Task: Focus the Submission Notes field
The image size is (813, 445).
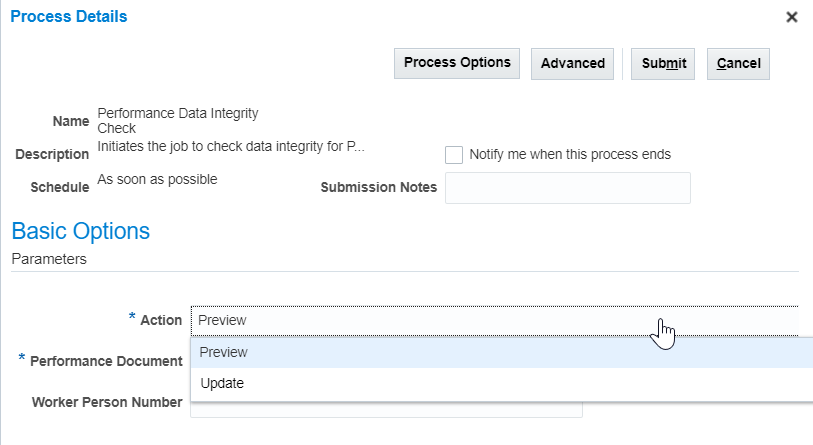Action: click(x=567, y=188)
